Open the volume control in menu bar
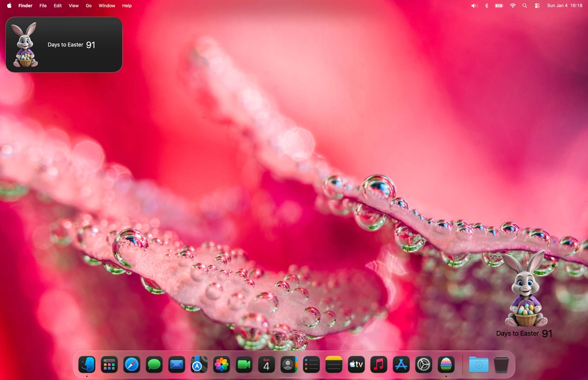This screenshot has height=380, width=588. (x=474, y=6)
